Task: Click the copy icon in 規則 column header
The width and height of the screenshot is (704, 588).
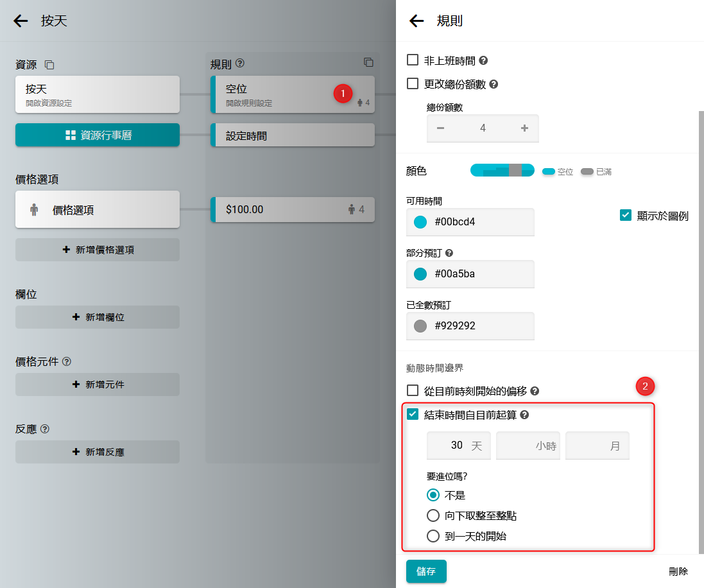Action: (368, 62)
